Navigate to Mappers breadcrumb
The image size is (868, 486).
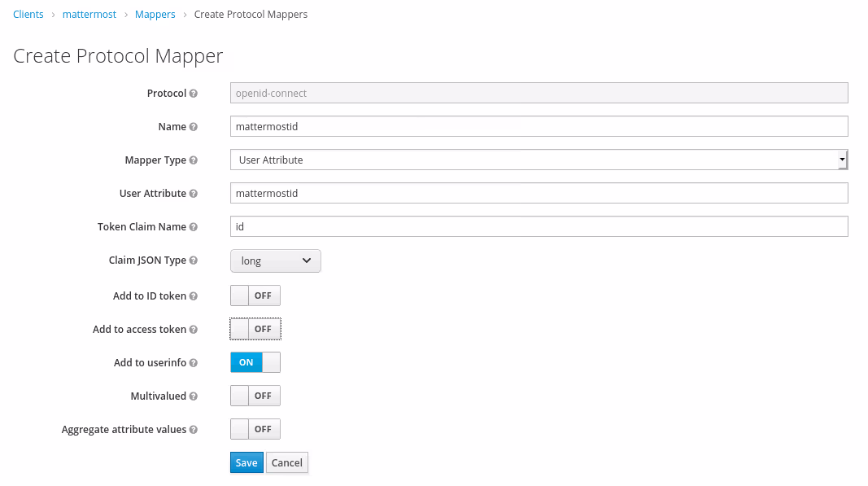click(x=154, y=15)
